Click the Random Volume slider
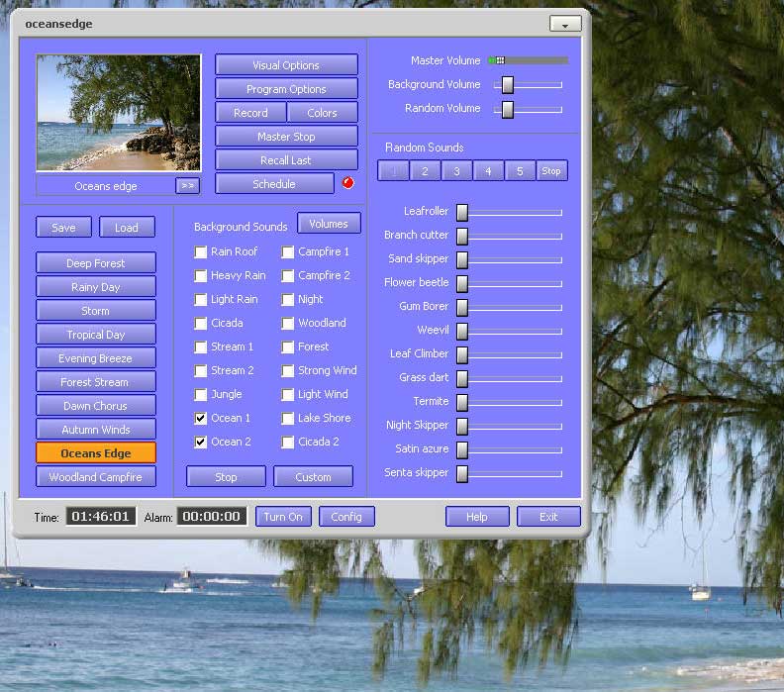784x692 pixels. tap(528, 109)
